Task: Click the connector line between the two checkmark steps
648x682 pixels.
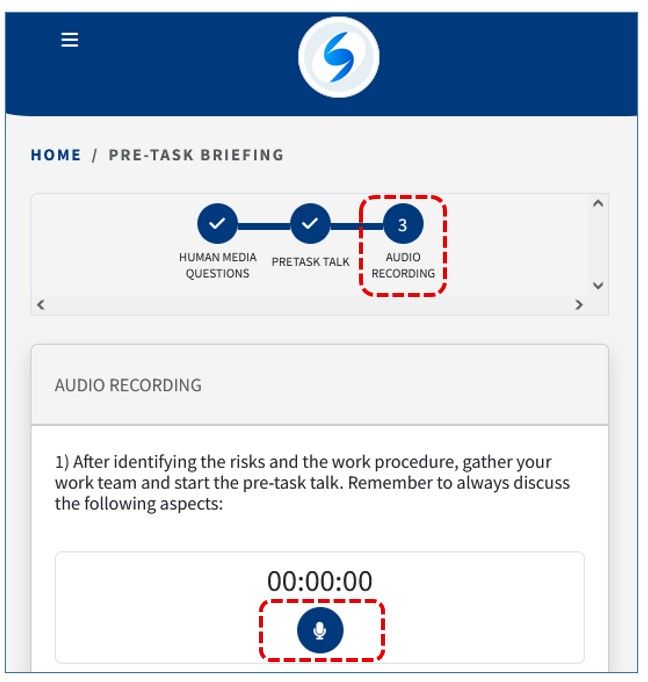Action: tap(263, 224)
